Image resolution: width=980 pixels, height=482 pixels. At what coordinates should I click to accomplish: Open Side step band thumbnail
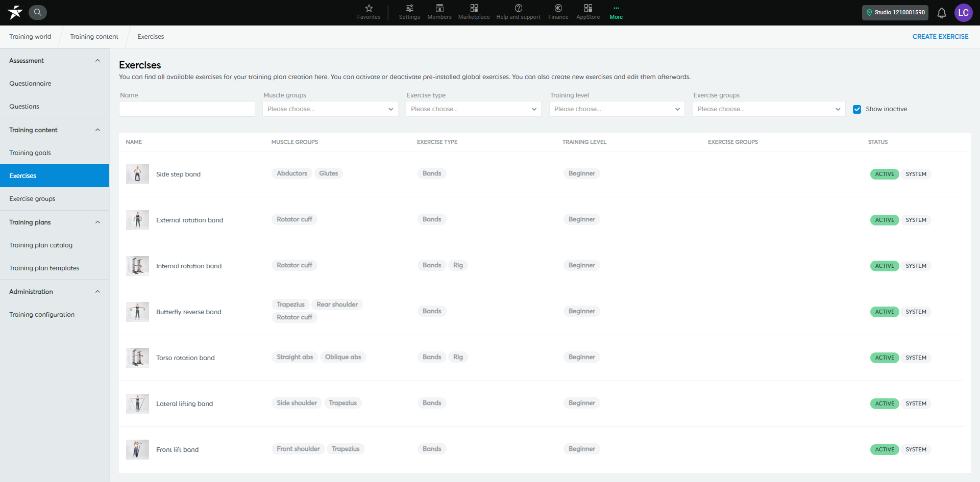tap(137, 174)
